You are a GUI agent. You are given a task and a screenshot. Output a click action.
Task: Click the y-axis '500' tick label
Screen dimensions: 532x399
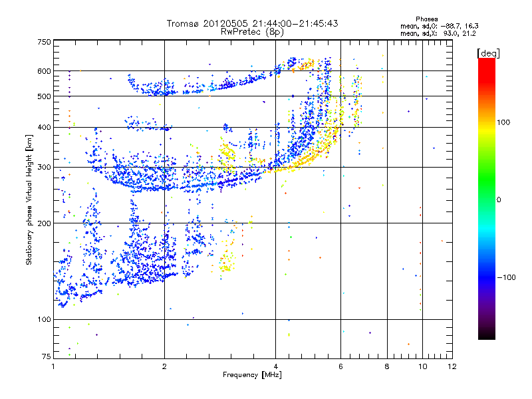click(44, 96)
